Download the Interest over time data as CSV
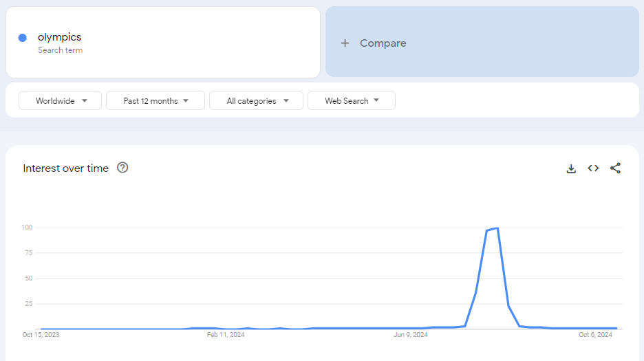 click(x=571, y=168)
